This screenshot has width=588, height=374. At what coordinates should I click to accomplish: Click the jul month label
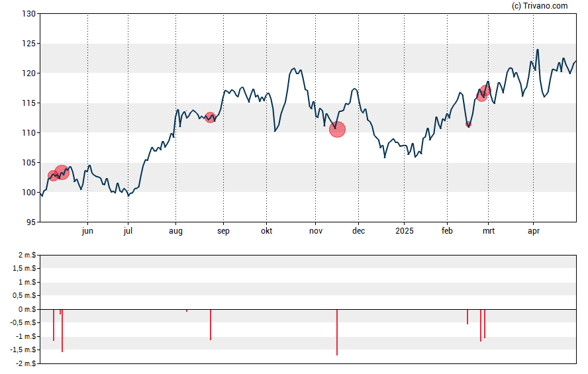128,231
